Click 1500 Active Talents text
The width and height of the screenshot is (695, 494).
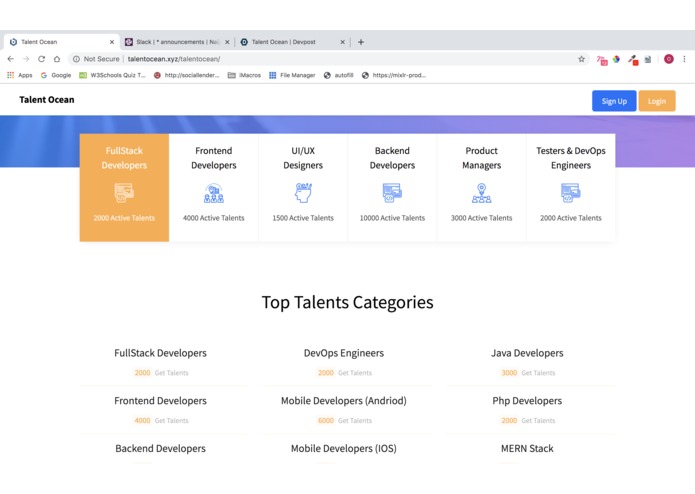pos(303,218)
